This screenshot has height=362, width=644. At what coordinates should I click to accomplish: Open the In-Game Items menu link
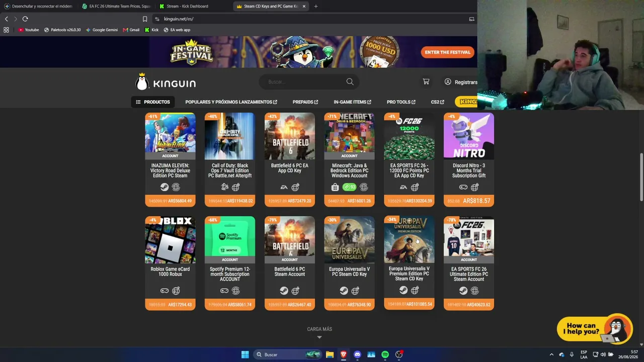(352, 102)
